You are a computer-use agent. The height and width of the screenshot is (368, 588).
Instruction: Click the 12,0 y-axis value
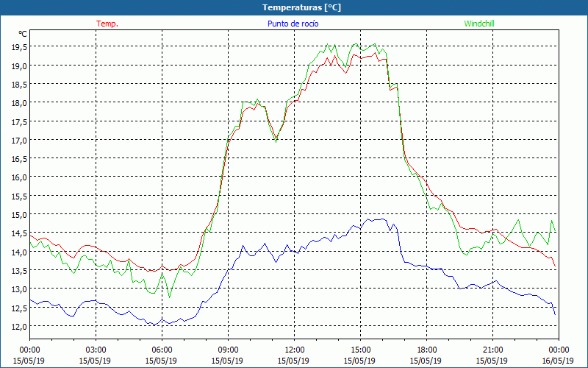pos(20,326)
